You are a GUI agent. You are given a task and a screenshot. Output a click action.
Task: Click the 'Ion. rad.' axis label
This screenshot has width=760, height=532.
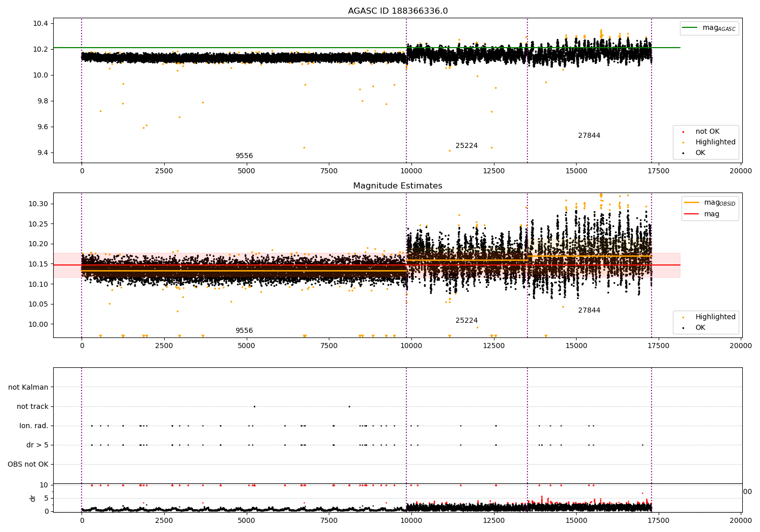coord(34,426)
